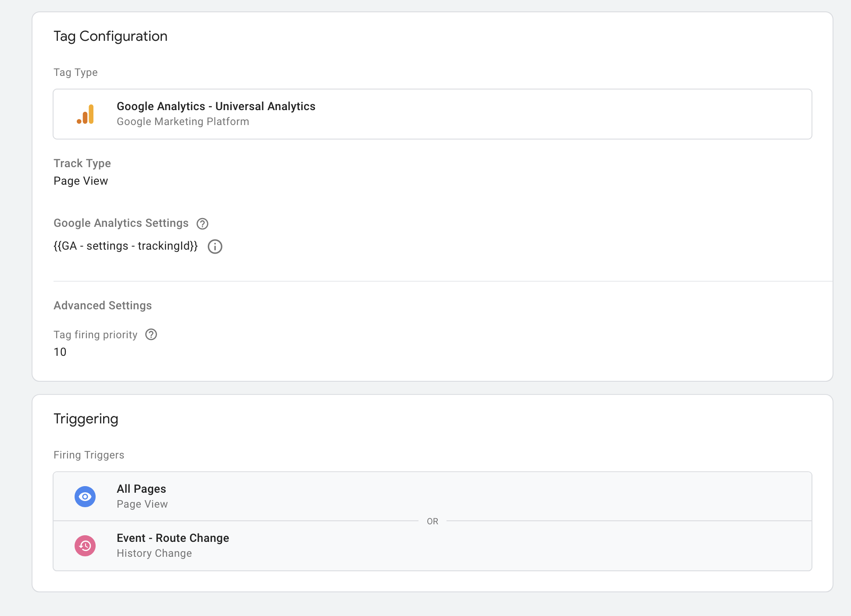Click the Google Analytics bar chart icon
This screenshot has height=616, width=851.
tap(85, 114)
